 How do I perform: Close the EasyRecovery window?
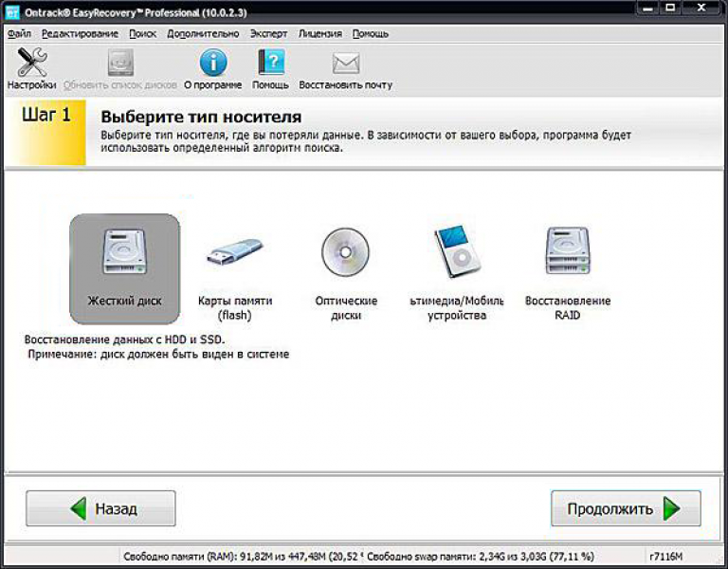pos(701,9)
